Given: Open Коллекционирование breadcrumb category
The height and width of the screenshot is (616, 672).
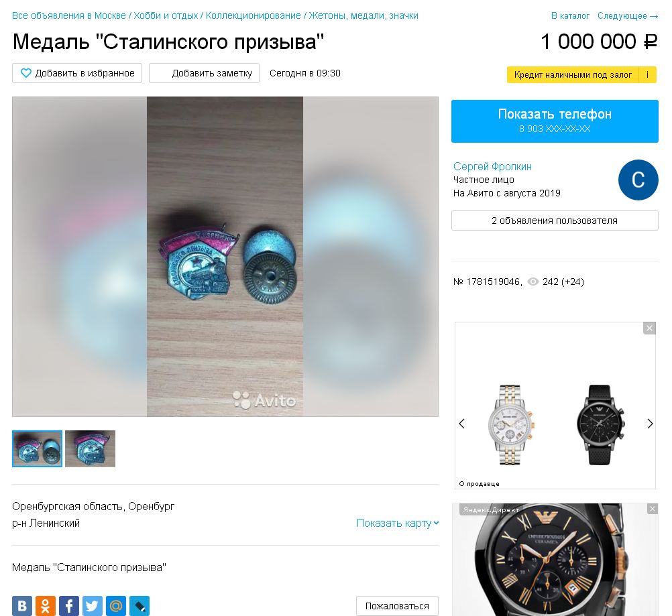Looking at the screenshot, I should point(254,15).
